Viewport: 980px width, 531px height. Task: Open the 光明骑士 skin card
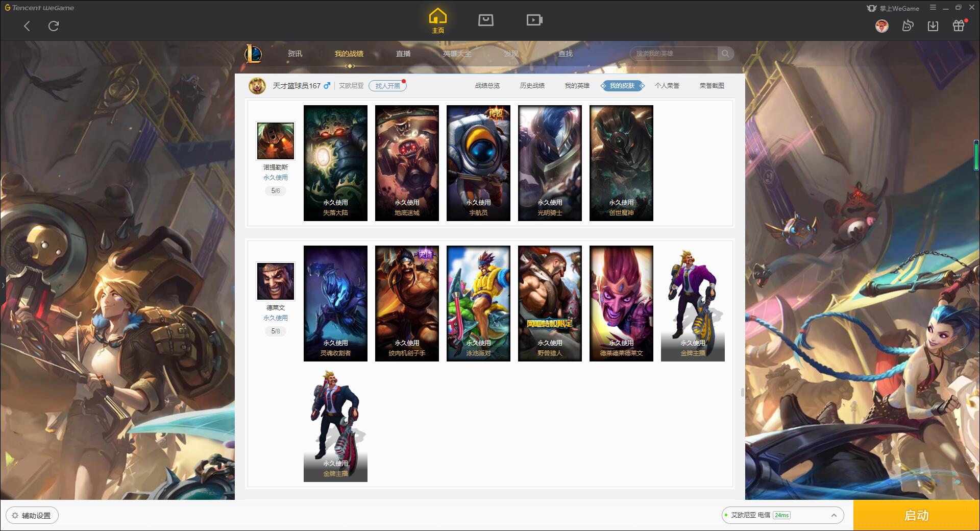550,163
